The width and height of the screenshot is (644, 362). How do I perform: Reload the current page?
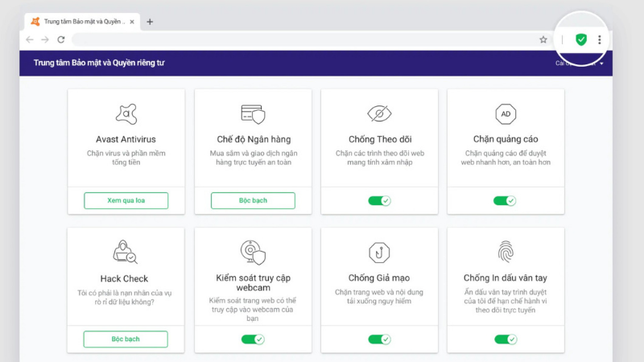point(61,39)
